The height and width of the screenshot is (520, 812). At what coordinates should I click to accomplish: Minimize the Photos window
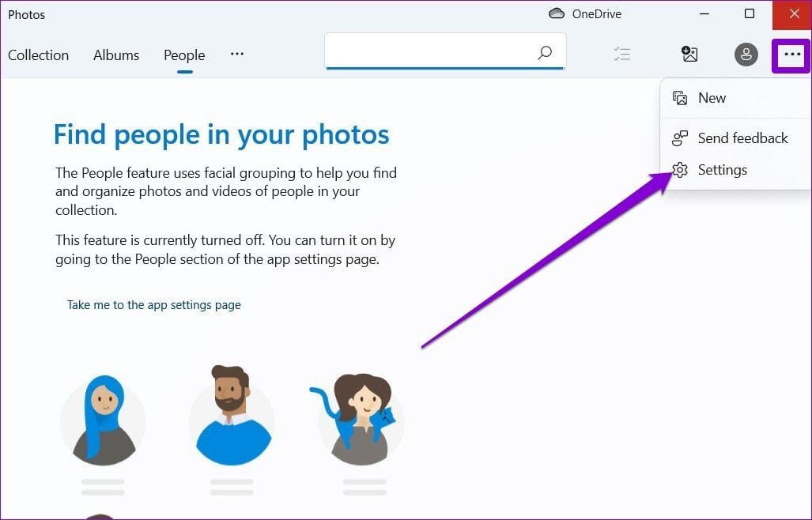704,14
